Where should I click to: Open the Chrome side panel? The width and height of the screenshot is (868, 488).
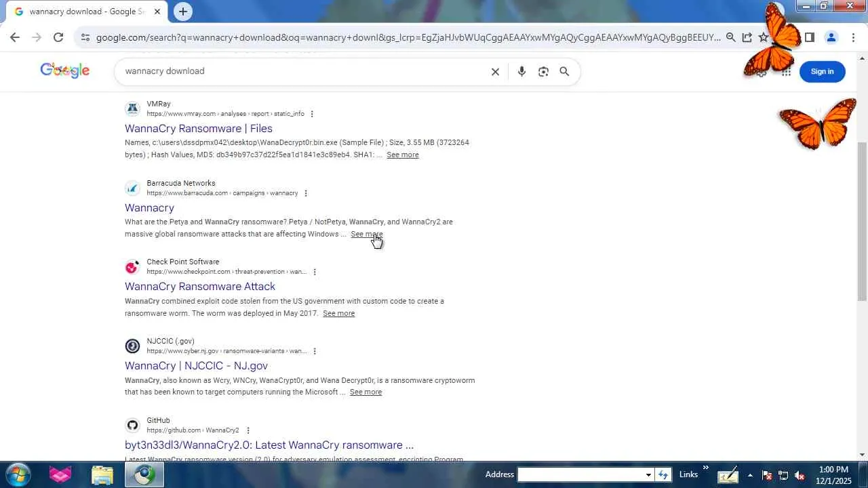point(809,38)
